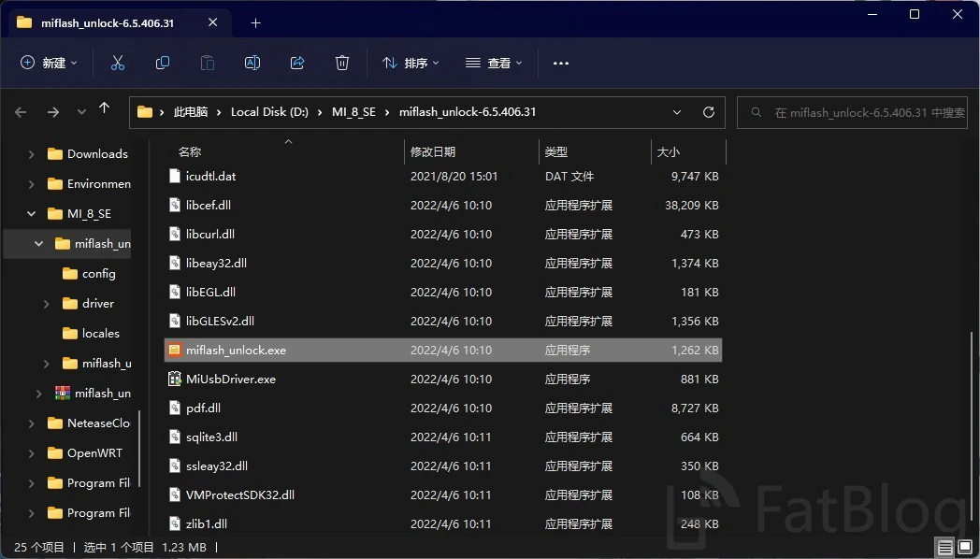Click the sqlite3.dll file icon

coord(175,437)
